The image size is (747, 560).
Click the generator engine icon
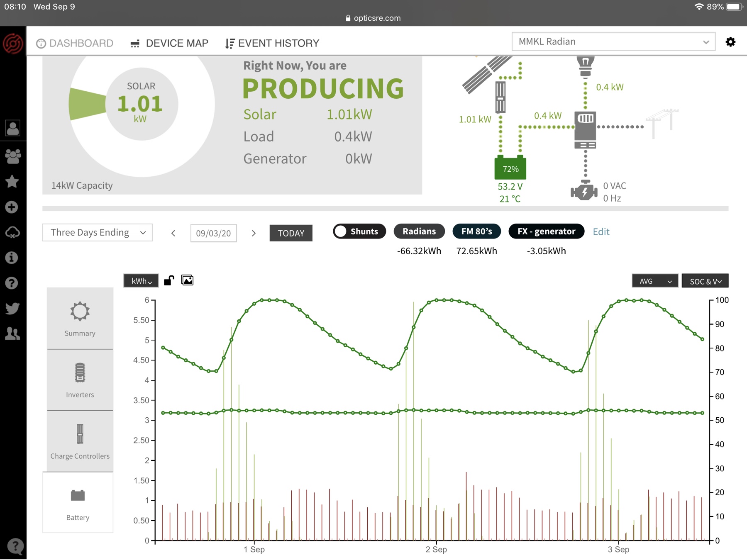click(584, 191)
